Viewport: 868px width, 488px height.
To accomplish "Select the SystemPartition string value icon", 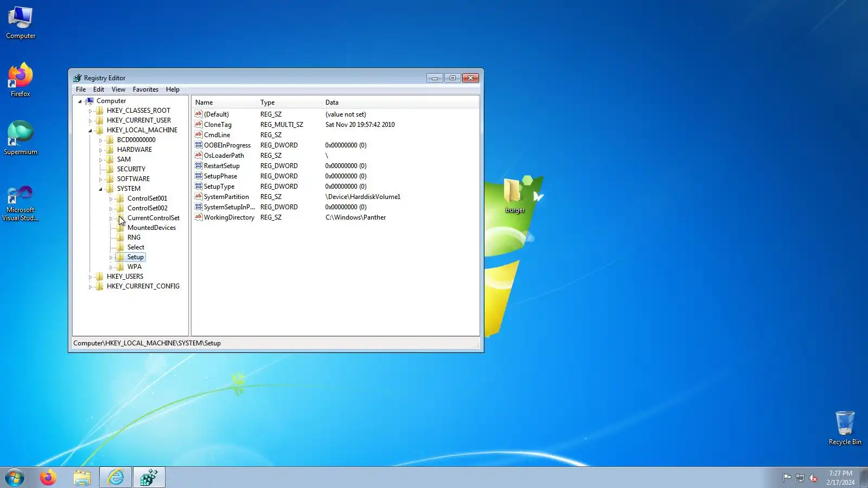I will click(199, 196).
